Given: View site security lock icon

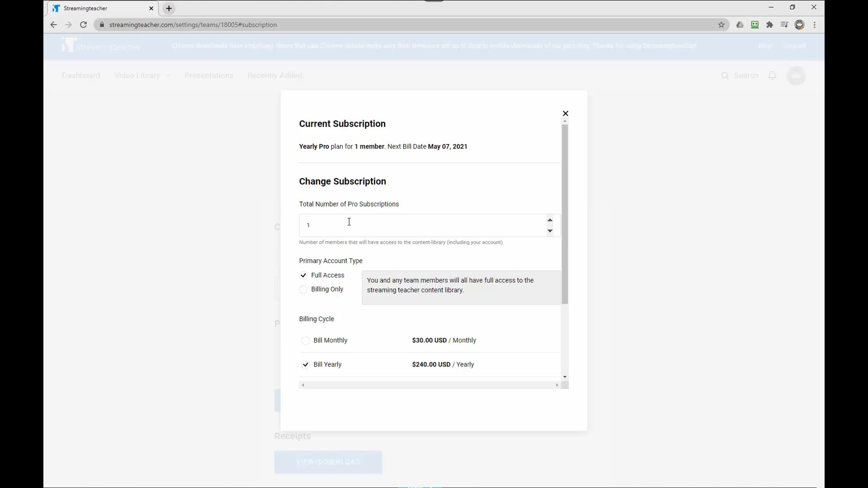Looking at the screenshot, I should [x=102, y=25].
